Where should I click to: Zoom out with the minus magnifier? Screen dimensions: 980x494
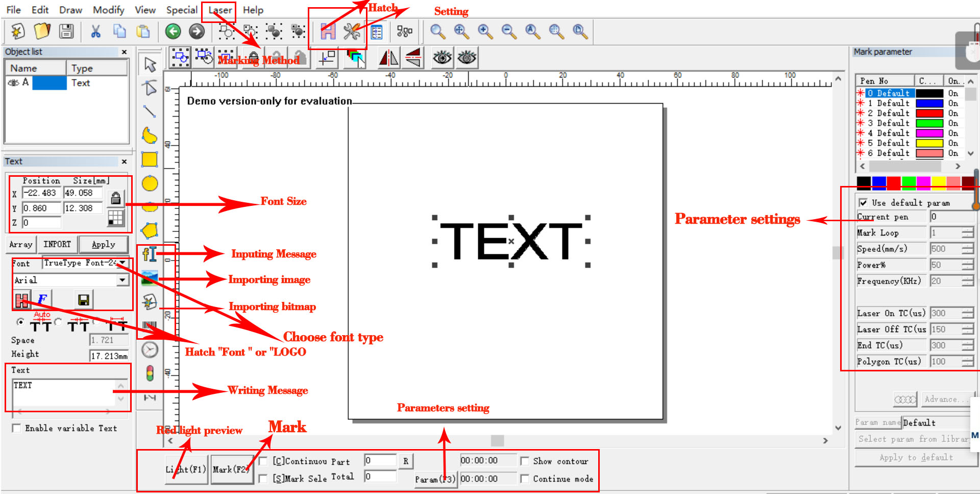508,32
